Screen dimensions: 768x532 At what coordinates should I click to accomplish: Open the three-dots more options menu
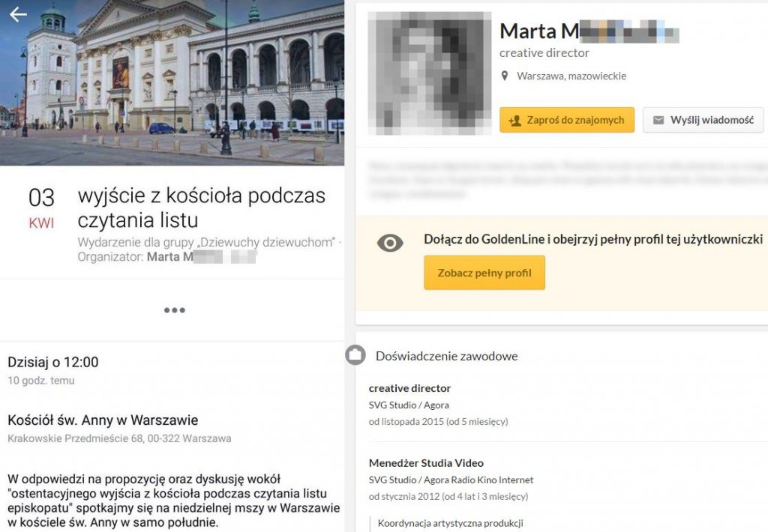tap(174, 310)
